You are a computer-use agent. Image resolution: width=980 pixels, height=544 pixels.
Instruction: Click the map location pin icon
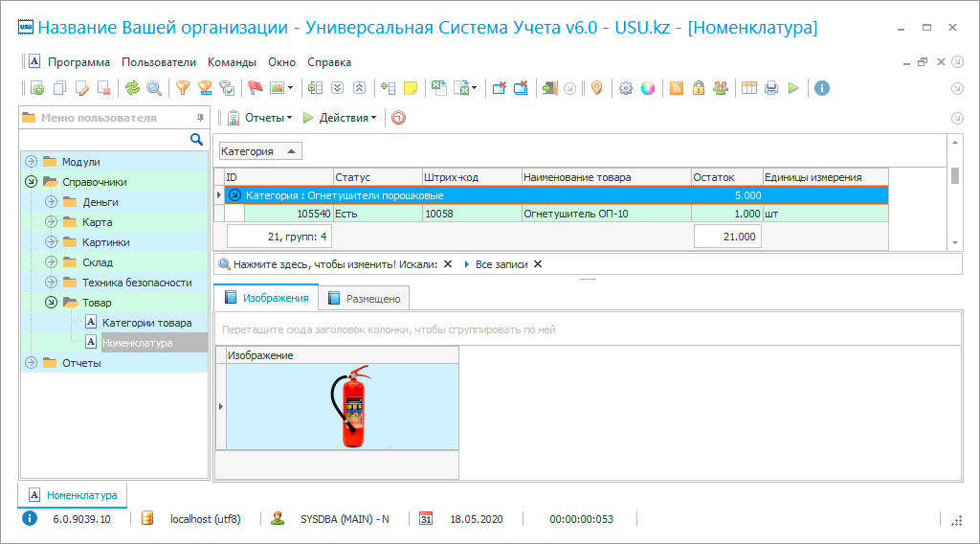point(596,88)
